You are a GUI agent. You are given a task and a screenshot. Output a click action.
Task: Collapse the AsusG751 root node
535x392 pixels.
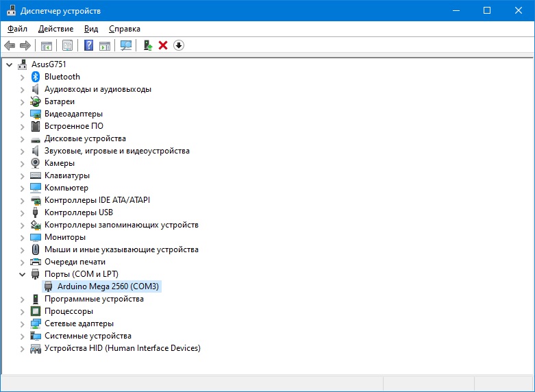10,64
